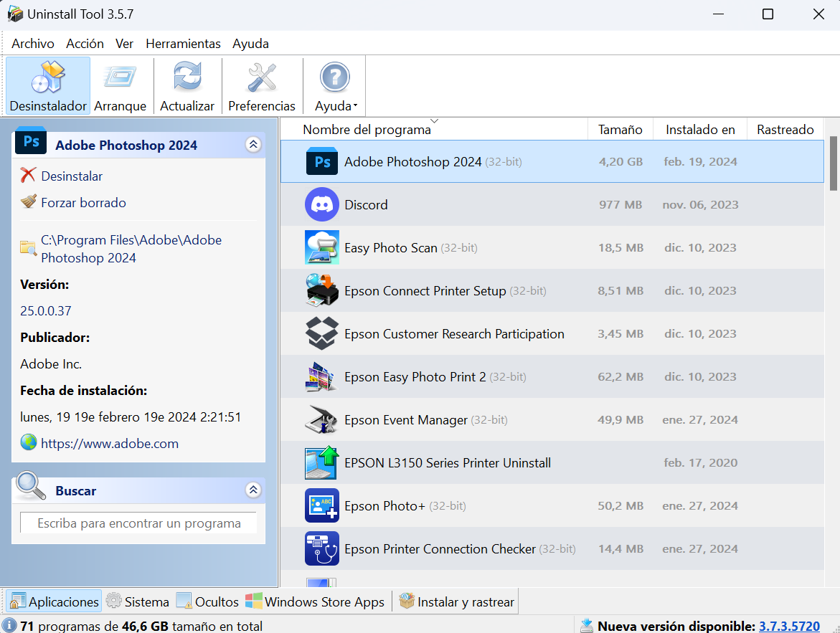Open Preferencias via its toolbar icon

(261, 76)
